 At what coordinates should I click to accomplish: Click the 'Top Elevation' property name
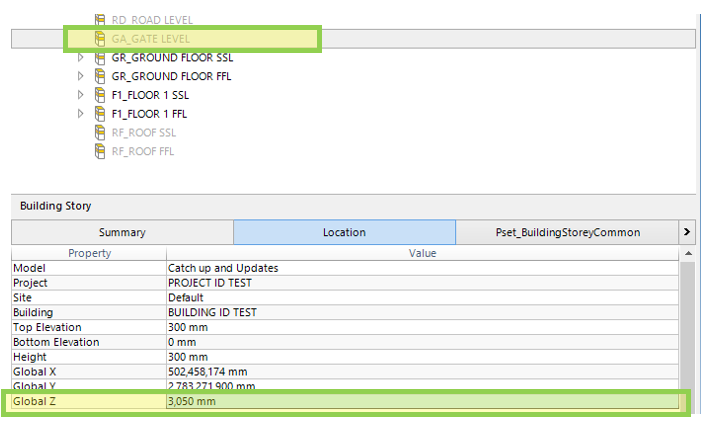tap(47, 327)
